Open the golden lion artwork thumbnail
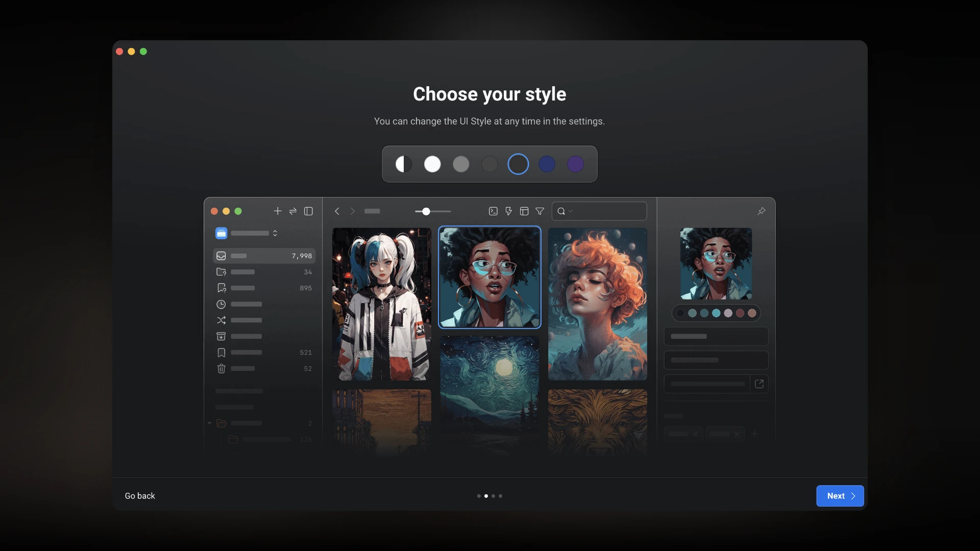980x551 pixels. pyautogui.click(x=598, y=422)
